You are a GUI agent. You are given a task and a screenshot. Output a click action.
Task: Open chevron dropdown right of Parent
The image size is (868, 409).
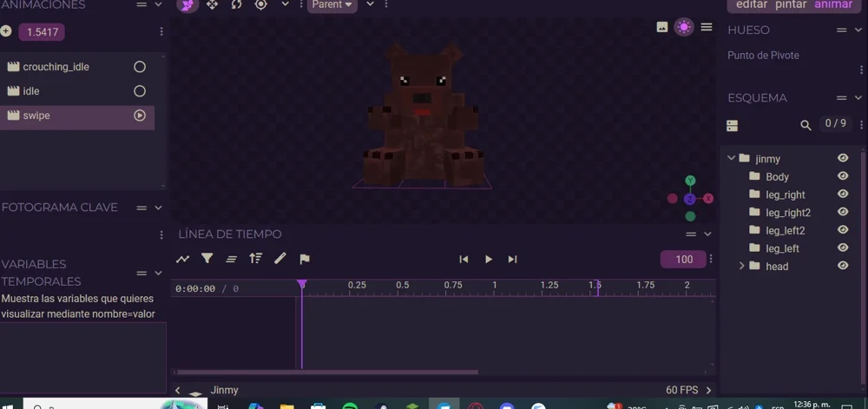tap(371, 4)
